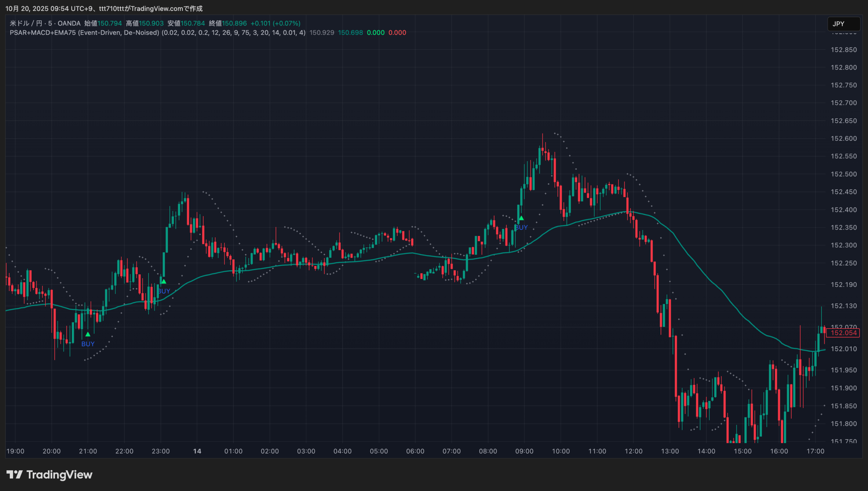Click the 高値150.903 high value
This screenshot has height=491, width=868.
tap(145, 23)
